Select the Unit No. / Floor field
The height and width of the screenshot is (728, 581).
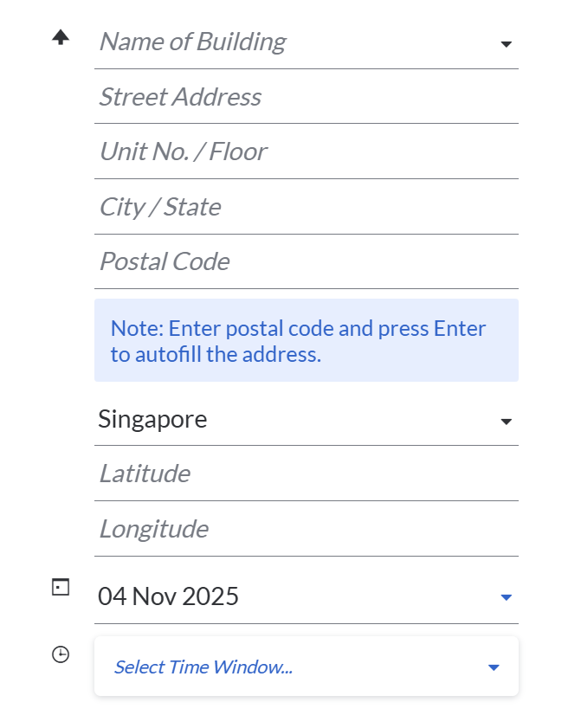click(303, 151)
